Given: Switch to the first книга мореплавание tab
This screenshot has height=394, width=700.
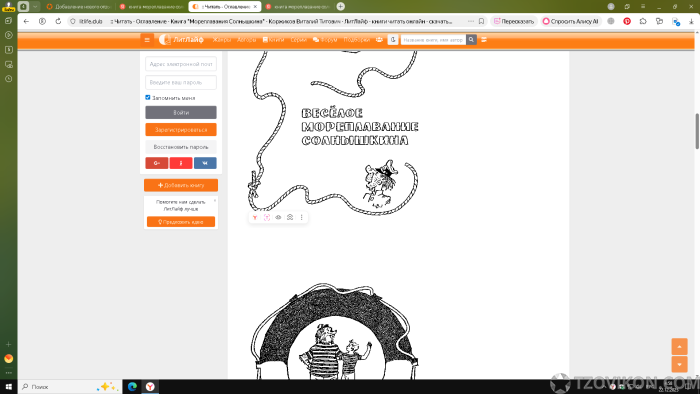Looking at the screenshot, I should click(x=152, y=7).
